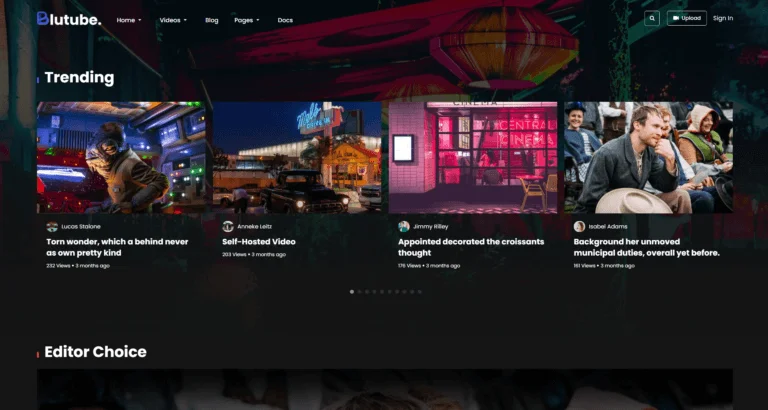768x410 pixels.
Task: Open the neon cinema video thumbnail
Action: (x=472, y=157)
